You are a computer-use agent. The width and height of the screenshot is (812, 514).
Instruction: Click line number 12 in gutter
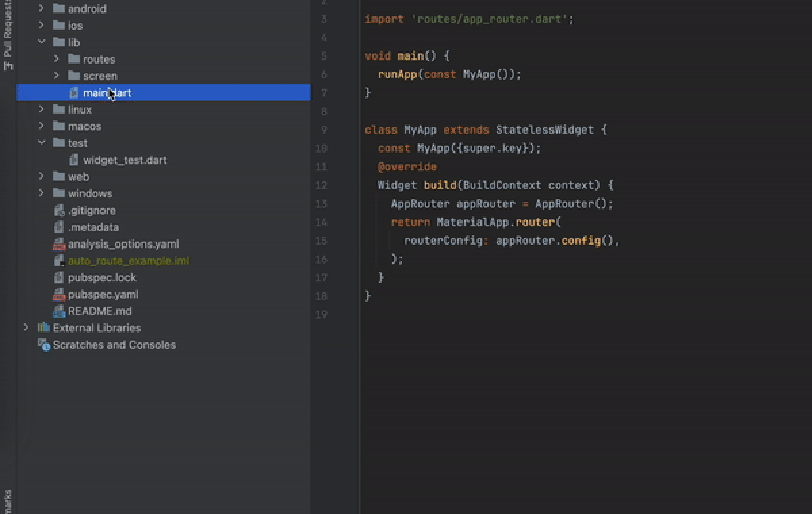[x=321, y=185]
